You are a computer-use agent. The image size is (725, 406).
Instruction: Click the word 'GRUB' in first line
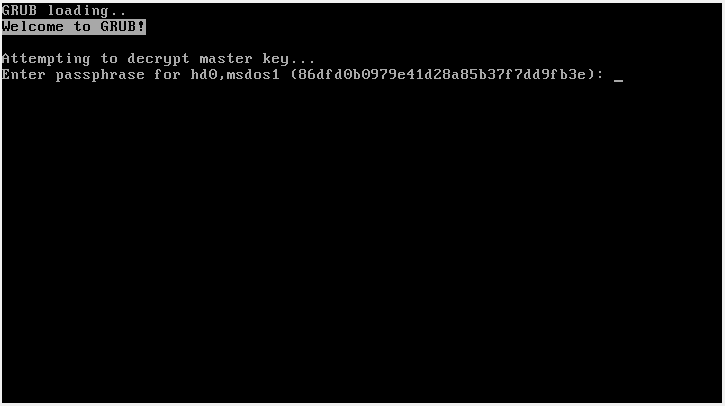pos(19,10)
